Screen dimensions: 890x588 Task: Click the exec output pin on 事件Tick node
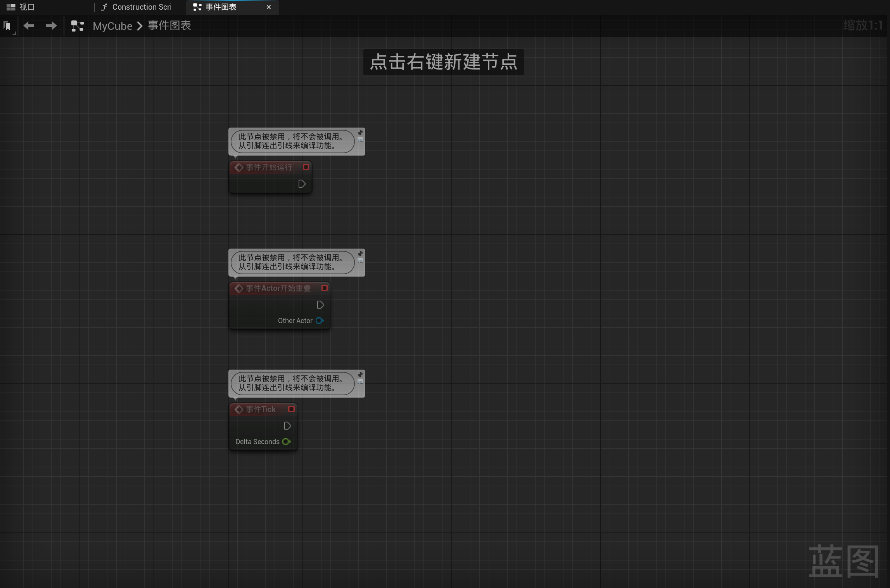point(287,426)
